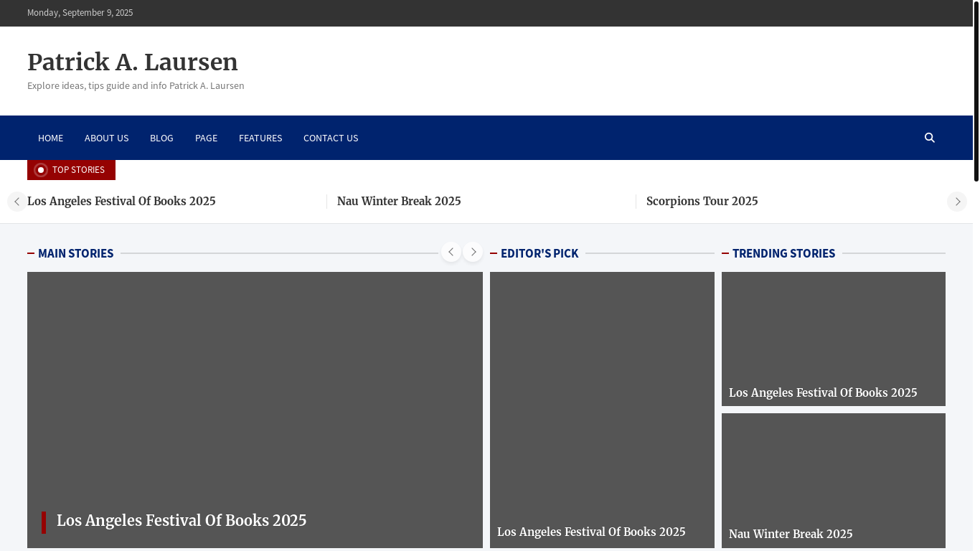Open the Home menu item
Screen dimensions: 980x551
50,138
